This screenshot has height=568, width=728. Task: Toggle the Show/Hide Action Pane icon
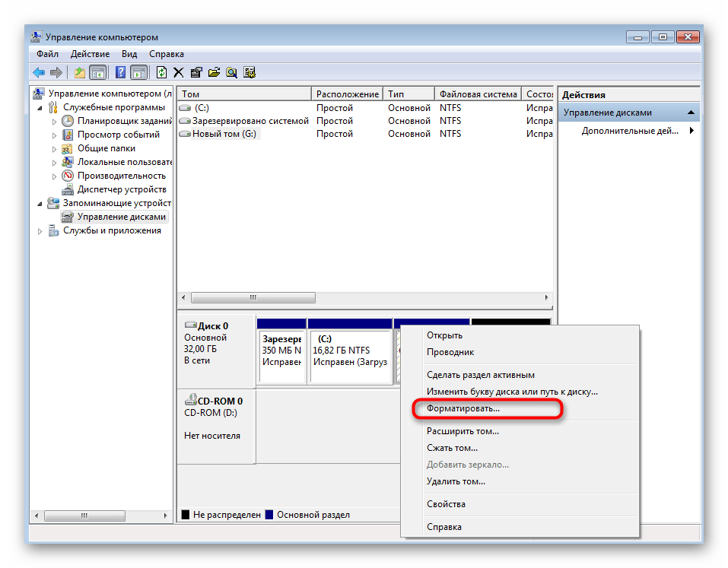[x=138, y=72]
